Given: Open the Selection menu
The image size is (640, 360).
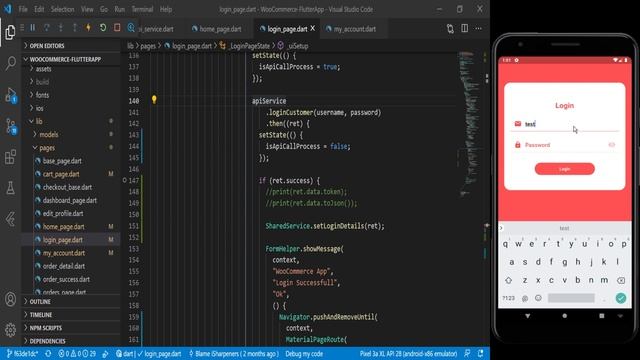Looking at the screenshot, I should (x=62, y=9).
